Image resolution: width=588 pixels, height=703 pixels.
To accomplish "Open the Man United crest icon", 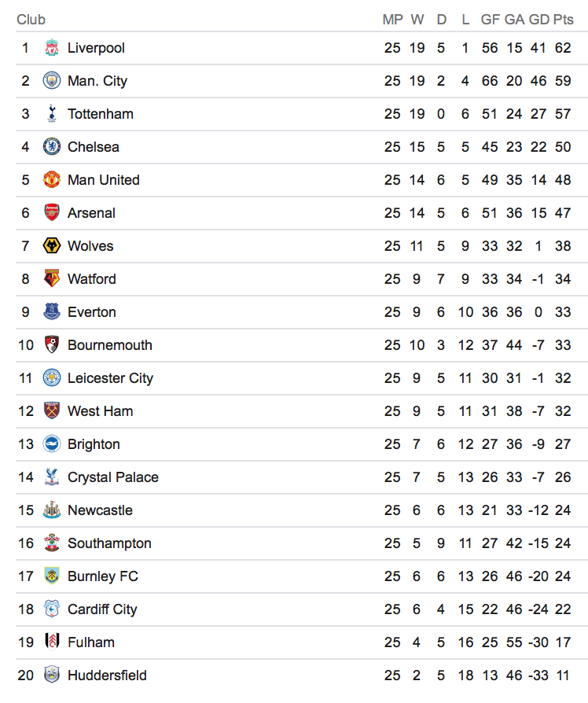I will click(x=52, y=180).
